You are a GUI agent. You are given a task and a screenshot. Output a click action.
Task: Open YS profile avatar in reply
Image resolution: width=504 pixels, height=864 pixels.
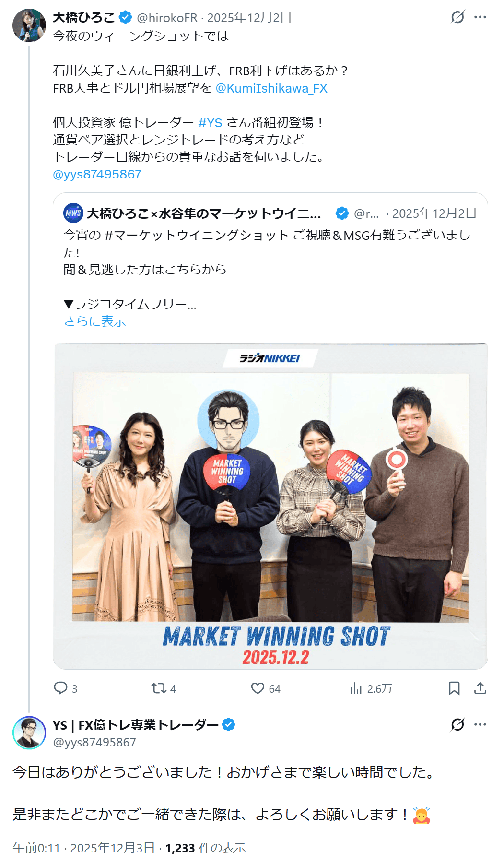click(x=29, y=733)
